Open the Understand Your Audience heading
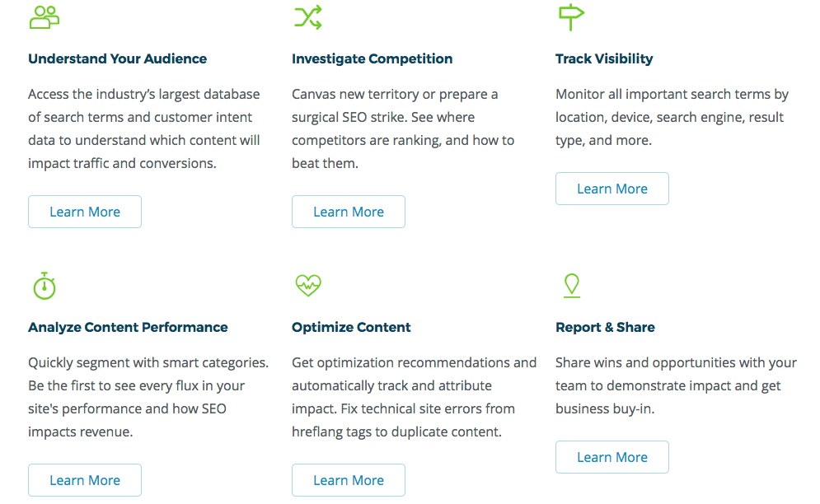Image resolution: width=820 pixels, height=504 pixels. (x=117, y=58)
